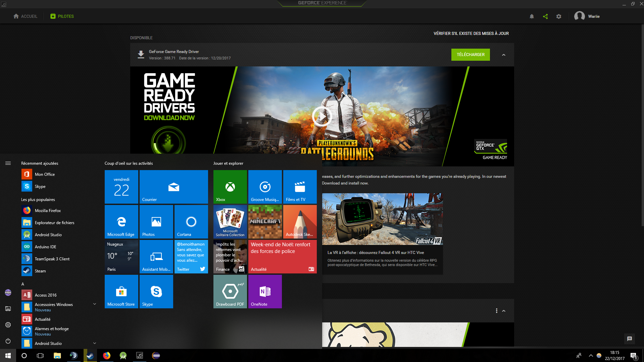Click the TÉLÉCHARGER driver button
This screenshot has width=644, height=362.
470,55
